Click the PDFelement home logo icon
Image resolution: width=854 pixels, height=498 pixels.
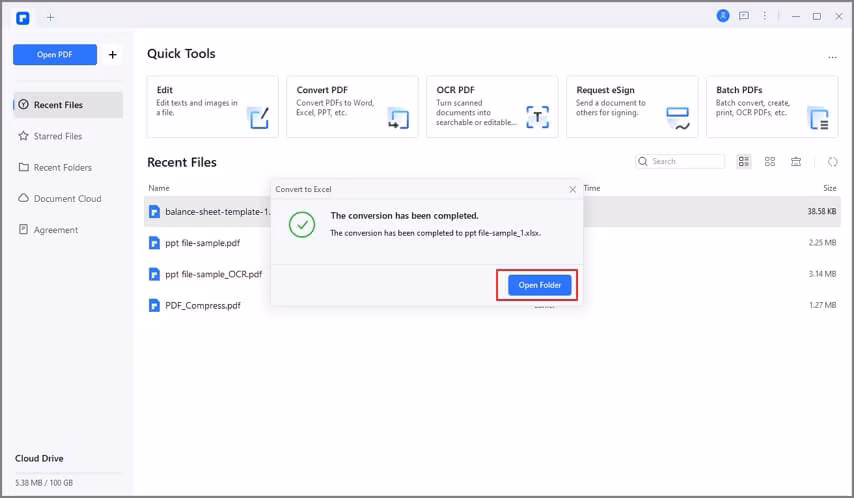click(x=23, y=17)
